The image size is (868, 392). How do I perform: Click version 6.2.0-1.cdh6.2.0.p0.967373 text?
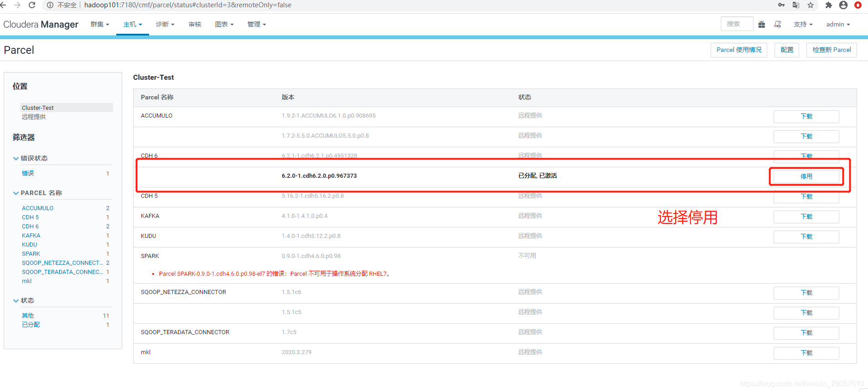(319, 175)
